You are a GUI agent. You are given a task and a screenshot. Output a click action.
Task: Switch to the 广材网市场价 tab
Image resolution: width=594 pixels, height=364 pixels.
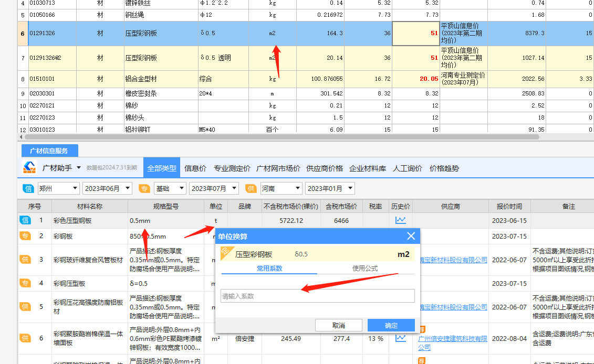pyautogui.click(x=278, y=168)
